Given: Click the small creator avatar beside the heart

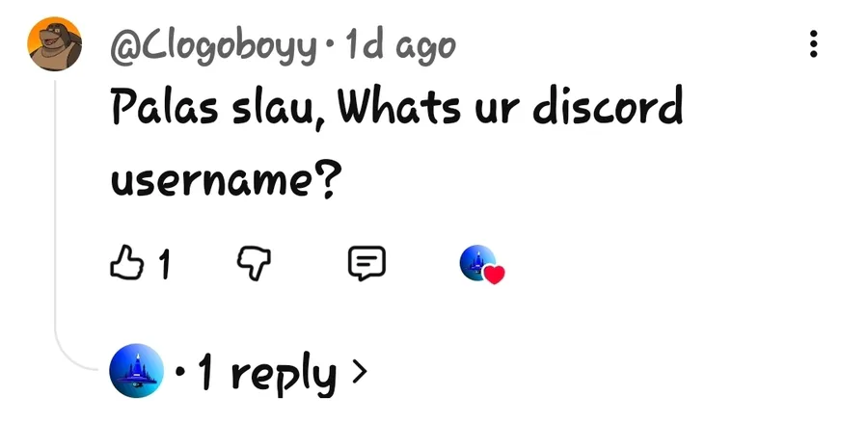Looking at the screenshot, I should pos(477,262).
